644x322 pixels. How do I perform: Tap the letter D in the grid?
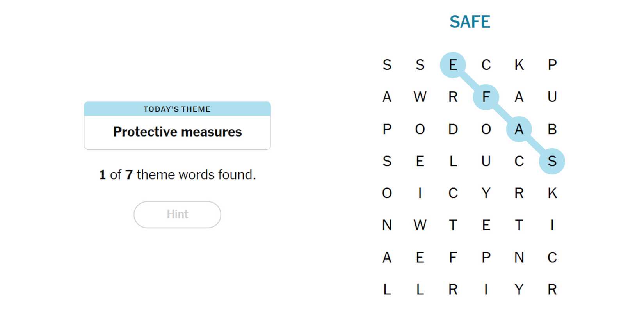tap(453, 129)
